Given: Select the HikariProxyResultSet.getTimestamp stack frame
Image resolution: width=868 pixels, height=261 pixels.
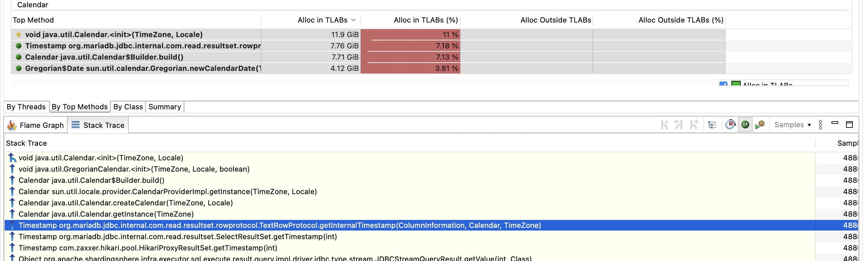Looking at the screenshot, I should coord(148,248).
